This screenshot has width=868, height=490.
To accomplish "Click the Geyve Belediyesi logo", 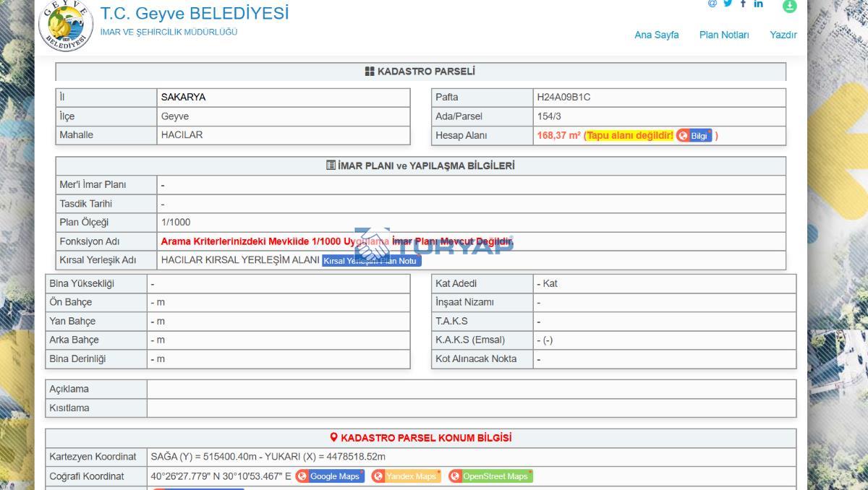I will point(66,26).
